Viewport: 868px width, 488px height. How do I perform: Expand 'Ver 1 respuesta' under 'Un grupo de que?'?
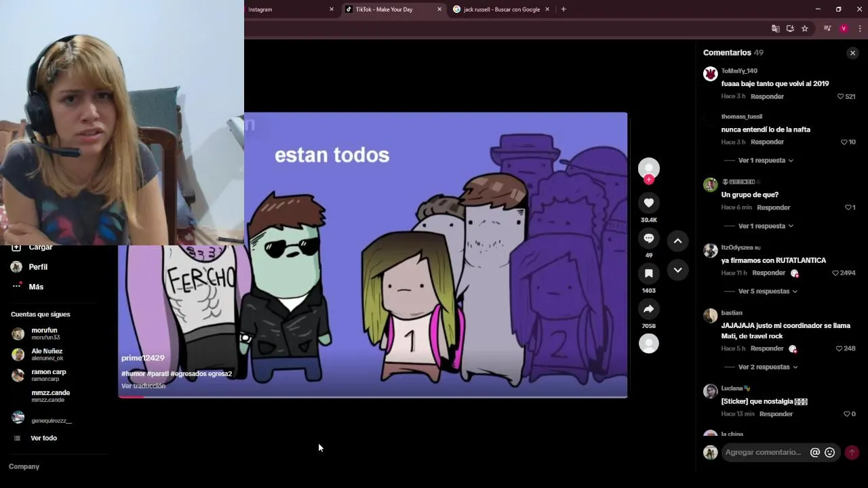pyautogui.click(x=766, y=226)
